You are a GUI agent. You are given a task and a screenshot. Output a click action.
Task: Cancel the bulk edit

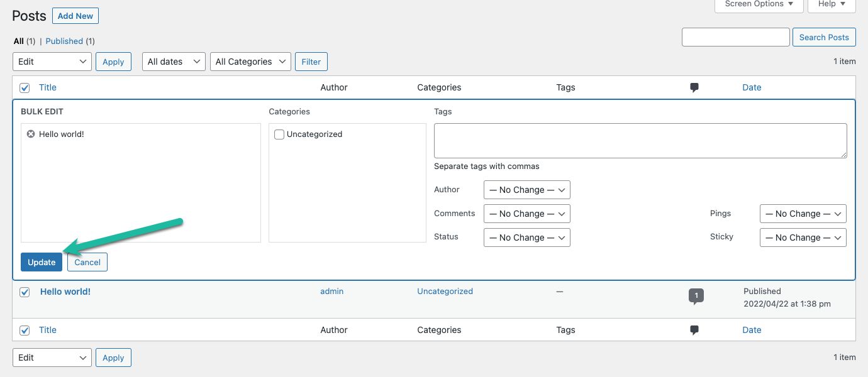click(x=87, y=262)
